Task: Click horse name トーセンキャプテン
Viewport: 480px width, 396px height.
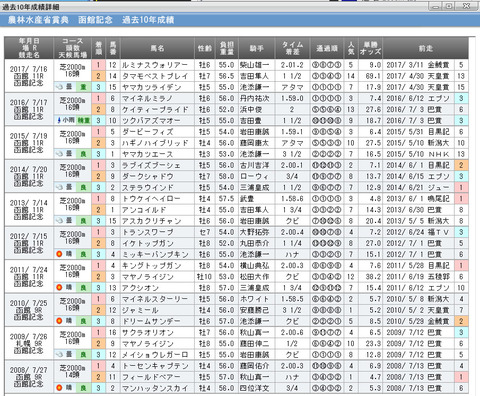Action: pyautogui.click(x=155, y=366)
